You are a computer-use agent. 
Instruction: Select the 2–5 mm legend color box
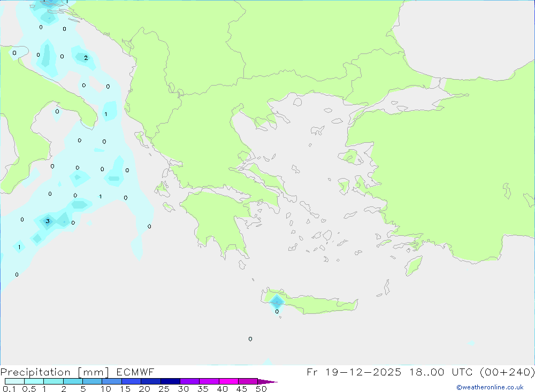[x=73, y=381]
